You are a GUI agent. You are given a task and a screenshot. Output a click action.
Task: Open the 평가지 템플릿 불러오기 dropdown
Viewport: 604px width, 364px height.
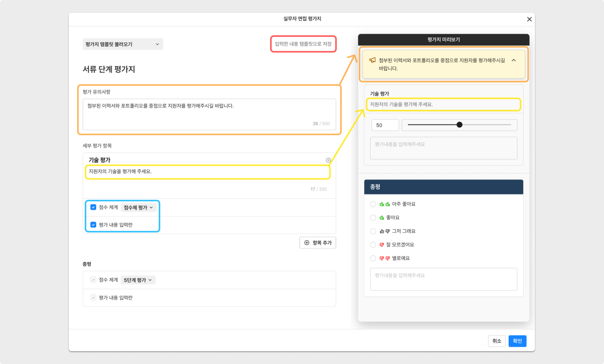[x=123, y=44]
